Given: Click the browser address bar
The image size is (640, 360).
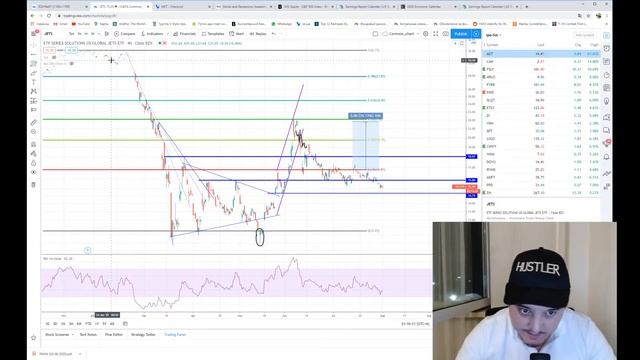Looking at the screenshot, I should click(314, 16).
